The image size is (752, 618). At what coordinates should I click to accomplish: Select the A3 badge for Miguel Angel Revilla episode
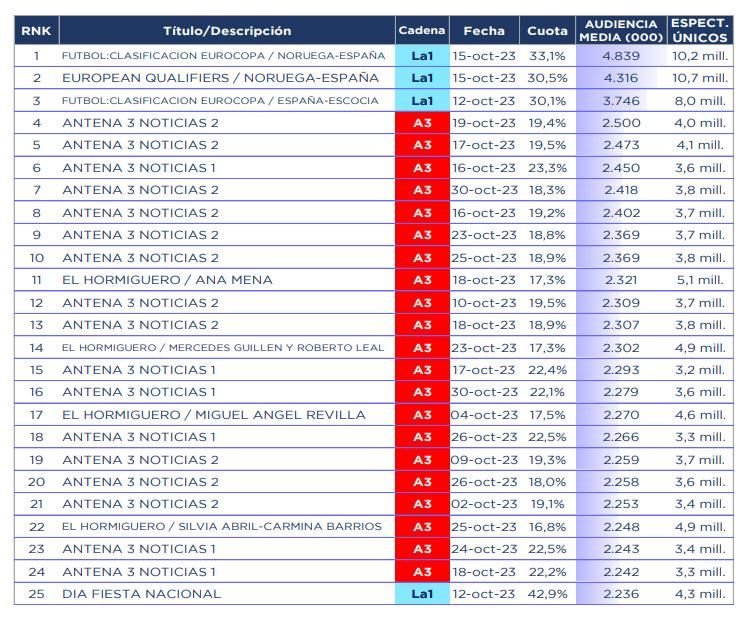422,415
